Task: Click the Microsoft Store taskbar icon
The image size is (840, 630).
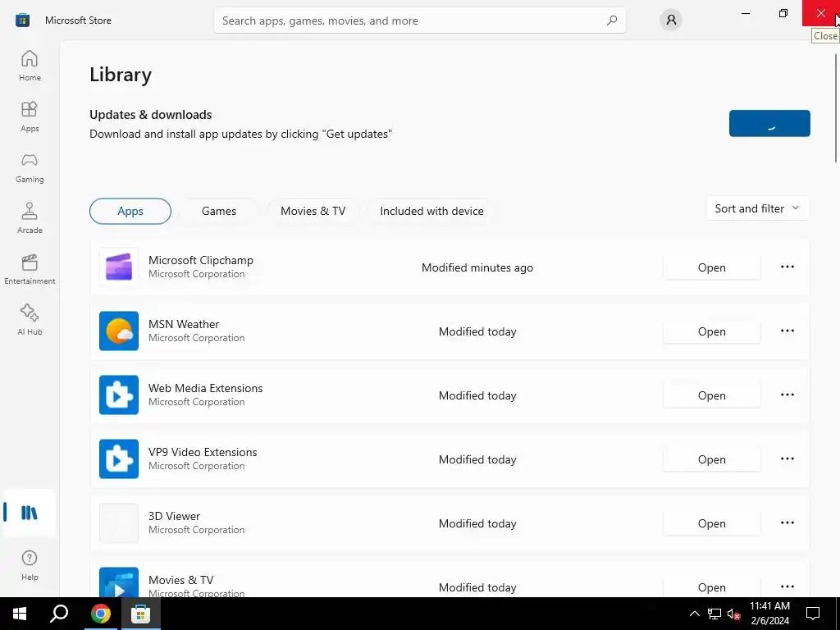Action: (x=141, y=614)
